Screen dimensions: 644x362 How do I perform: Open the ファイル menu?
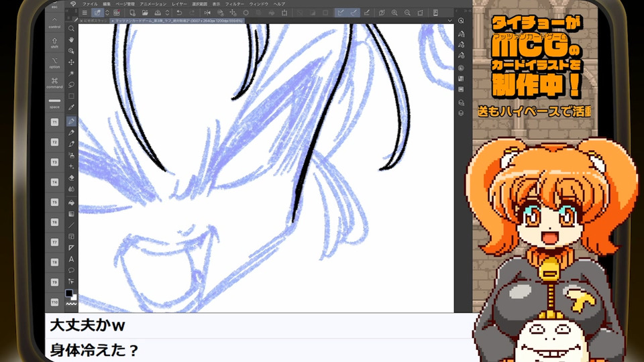pos(90,4)
